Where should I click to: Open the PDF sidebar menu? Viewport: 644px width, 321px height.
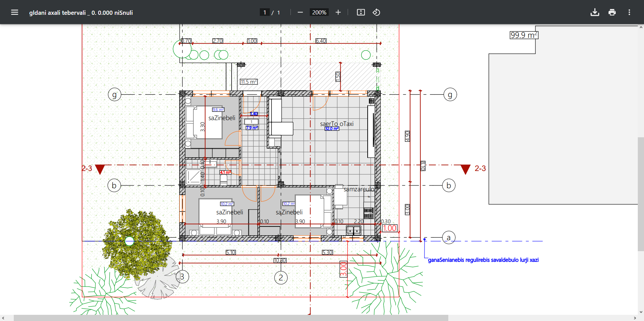(x=14, y=12)
